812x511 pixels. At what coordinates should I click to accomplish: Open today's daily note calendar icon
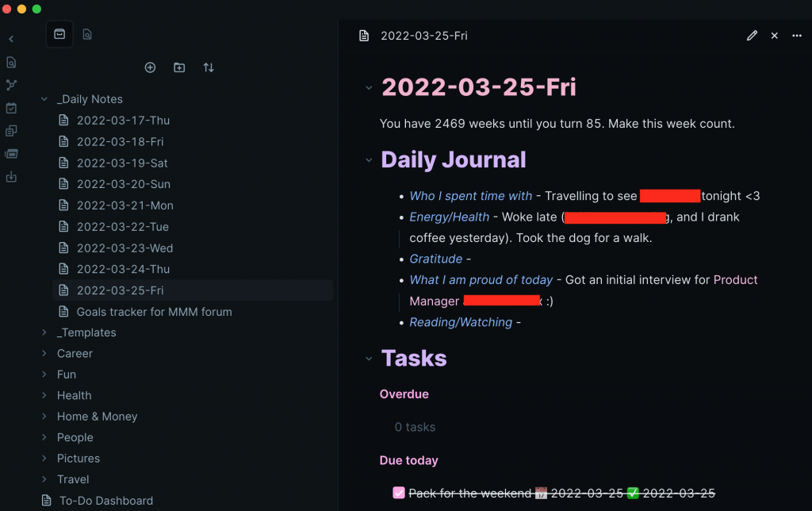[x=11, y=108]
